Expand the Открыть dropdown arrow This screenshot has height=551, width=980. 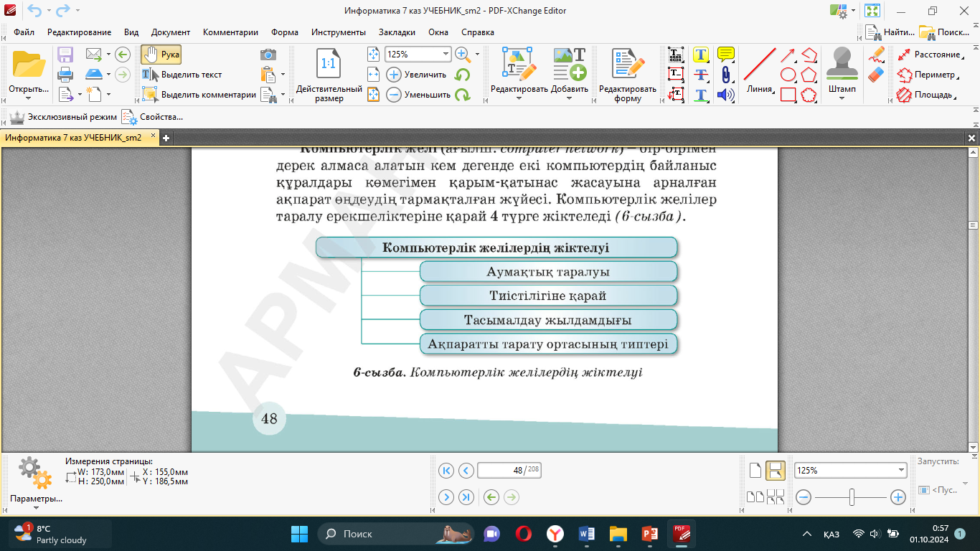tap(29, 99)
